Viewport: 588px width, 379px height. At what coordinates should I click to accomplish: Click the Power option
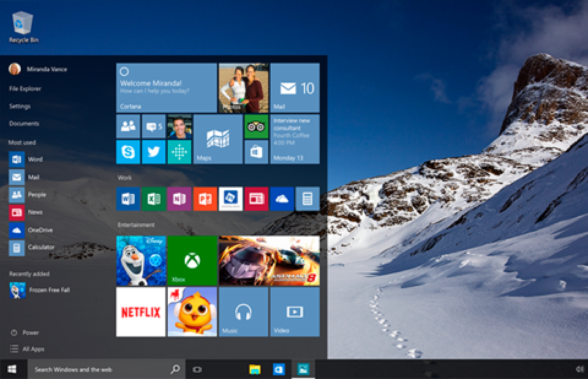[24, 332]
